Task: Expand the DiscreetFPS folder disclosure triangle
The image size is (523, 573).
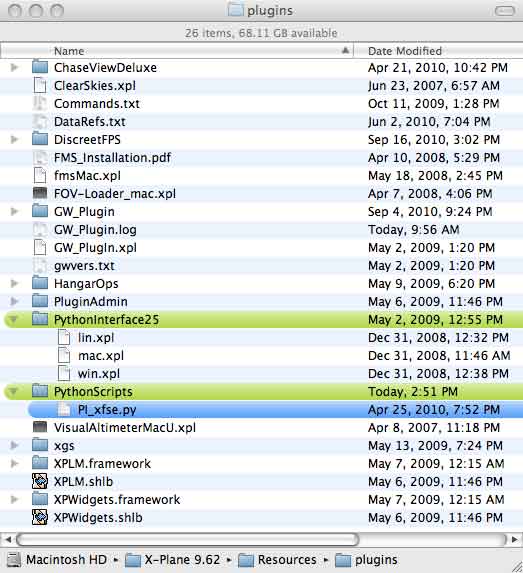Action: click(x=14, y=139)
